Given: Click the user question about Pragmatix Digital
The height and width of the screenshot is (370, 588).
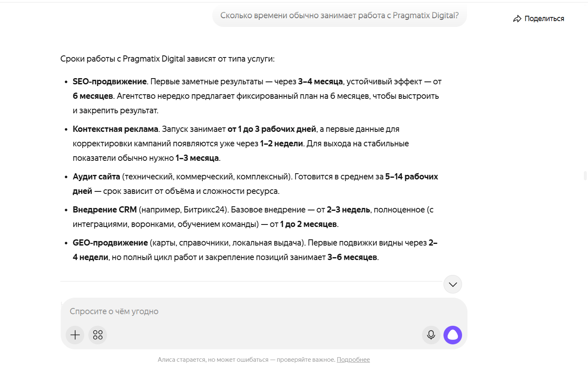Looking at the screenshot, I should (339, 16).
